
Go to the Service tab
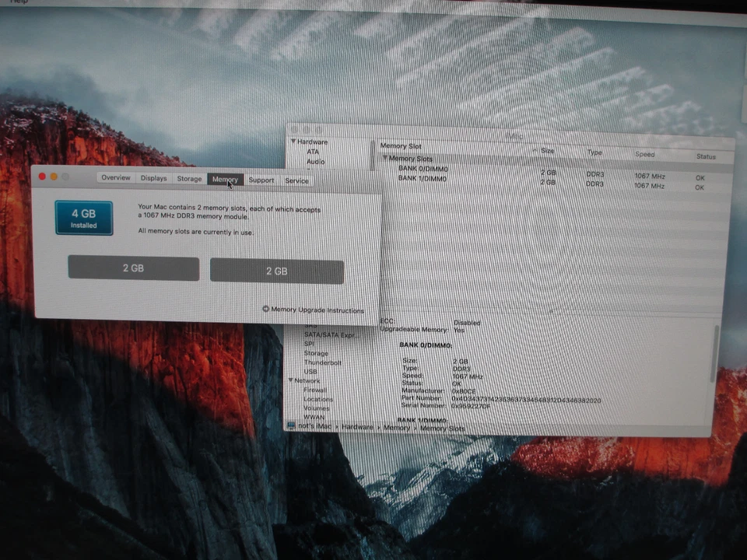coord(296,180)
